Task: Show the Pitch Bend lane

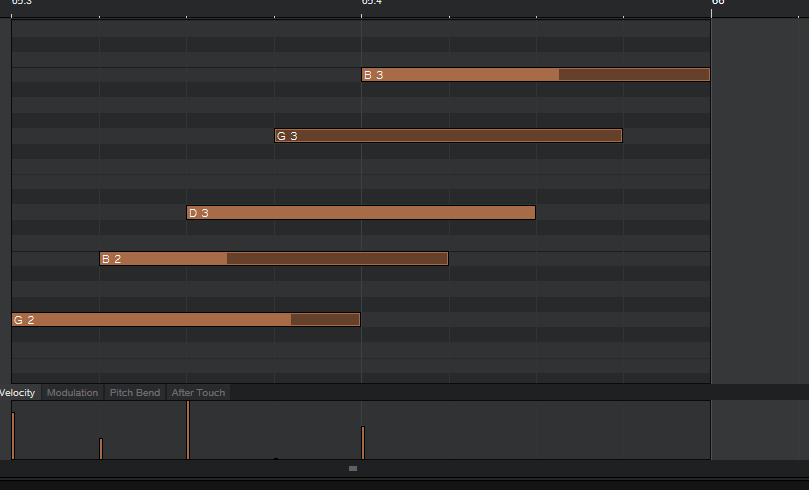Action: [x=135, y=393]
